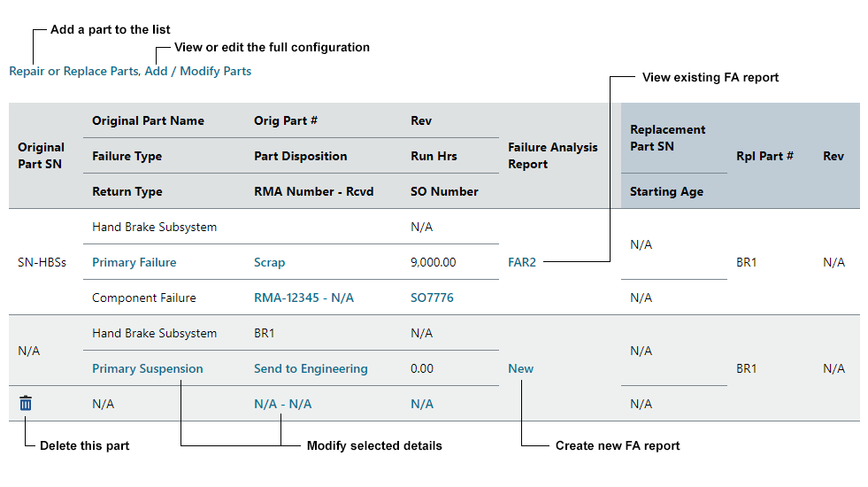Click the Original Part Name header
This screenshot has height=487, width=868.
(148, 120)
